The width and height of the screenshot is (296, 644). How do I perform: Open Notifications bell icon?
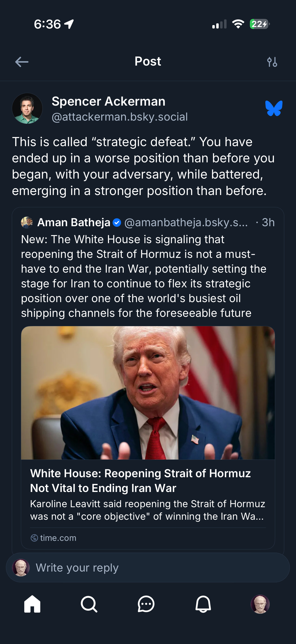pyautogui.click(x=203, y=604)
